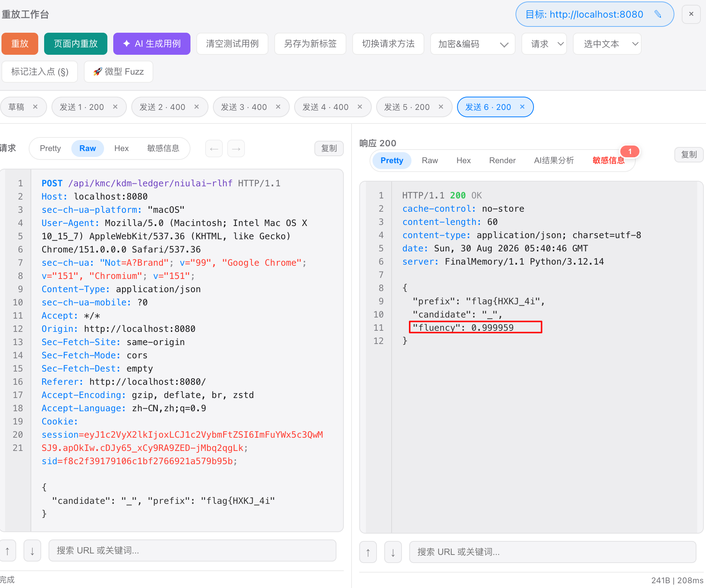Click 标记注入点 (§) button
The width and height of the screenshot is (706, 588).
point(40,72)
